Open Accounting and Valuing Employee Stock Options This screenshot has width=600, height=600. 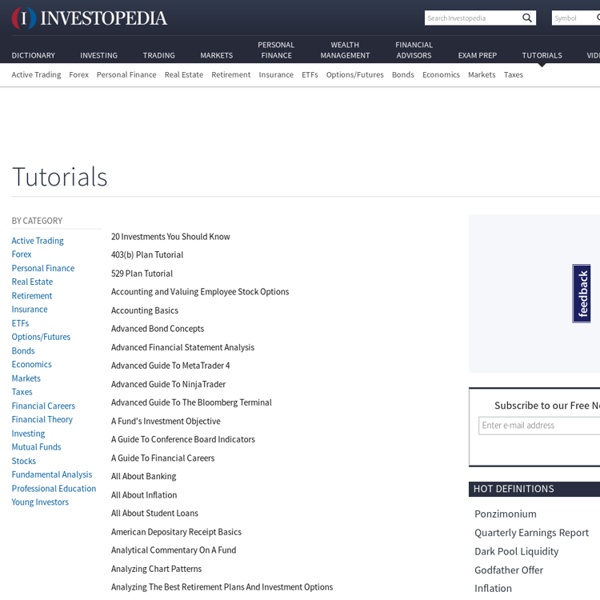[200, 292]
